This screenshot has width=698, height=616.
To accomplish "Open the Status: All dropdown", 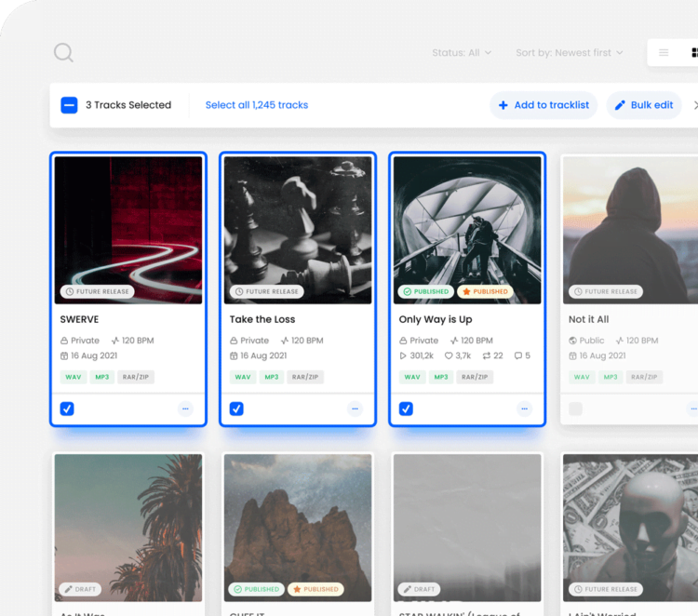I will [x=462, y=52].
